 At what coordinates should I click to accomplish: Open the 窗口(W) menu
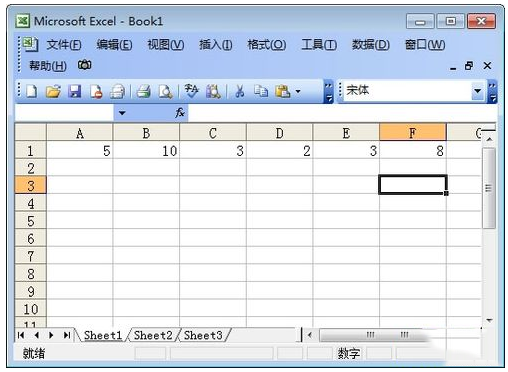425,45
